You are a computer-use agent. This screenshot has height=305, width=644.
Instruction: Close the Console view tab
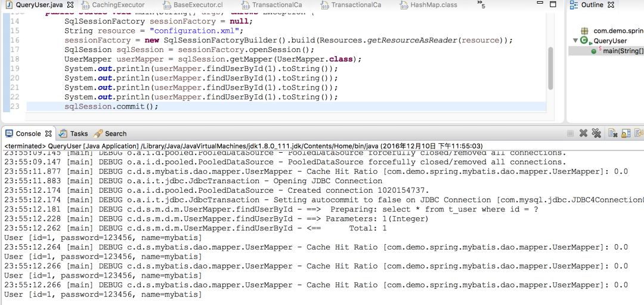tap(48, 134)
